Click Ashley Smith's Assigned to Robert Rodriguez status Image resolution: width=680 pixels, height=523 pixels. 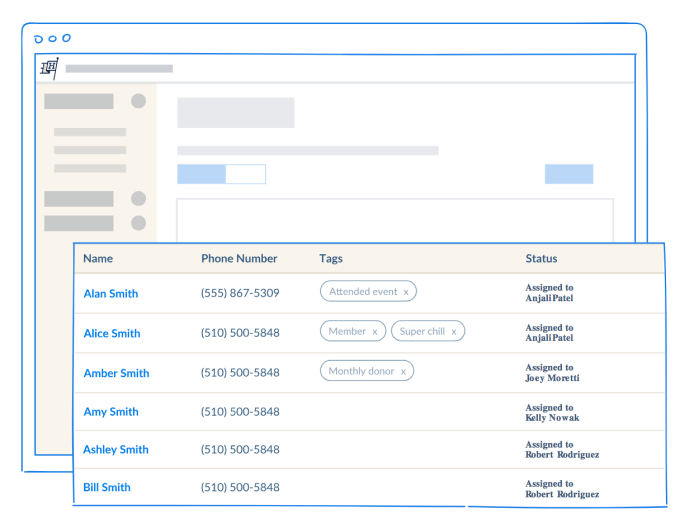tap(562, 450)
